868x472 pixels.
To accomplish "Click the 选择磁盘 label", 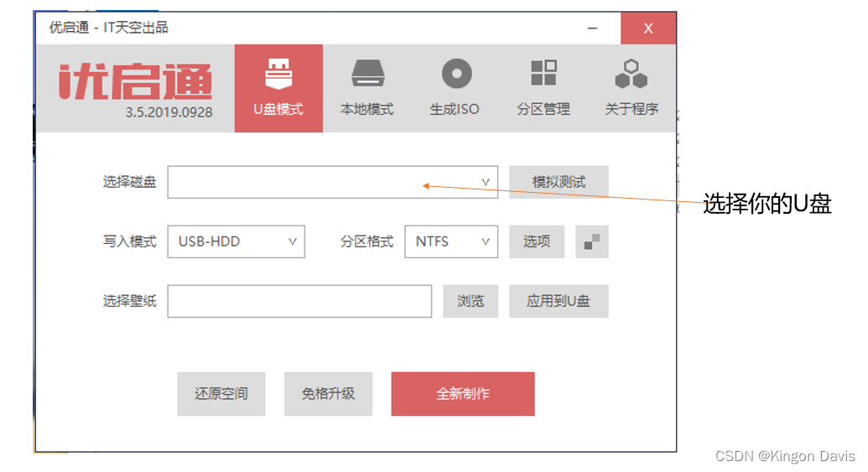I will 129,182.
